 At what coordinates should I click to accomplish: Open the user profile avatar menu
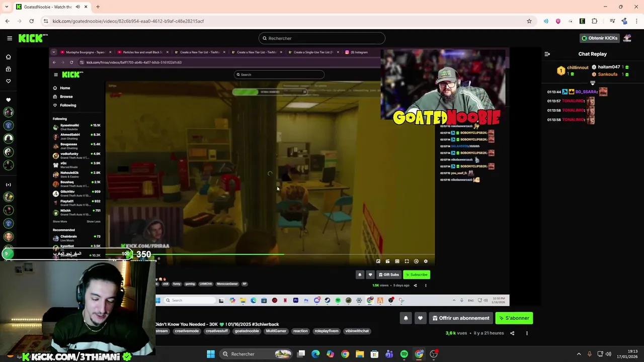coord(627,38)
